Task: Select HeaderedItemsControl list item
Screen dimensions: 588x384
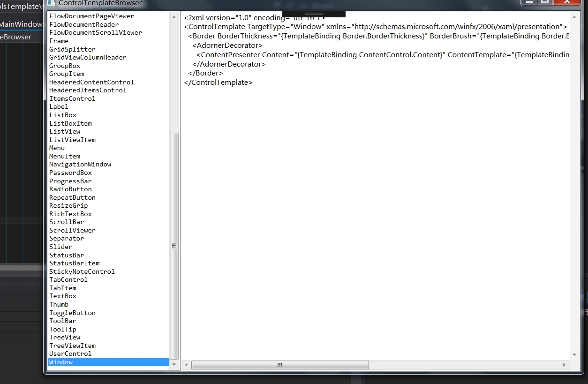Action: [x=109, y=90]
